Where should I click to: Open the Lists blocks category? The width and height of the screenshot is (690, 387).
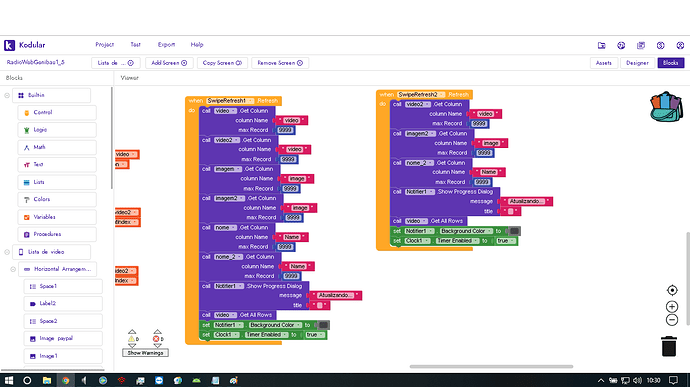click(x=57, y=182)
